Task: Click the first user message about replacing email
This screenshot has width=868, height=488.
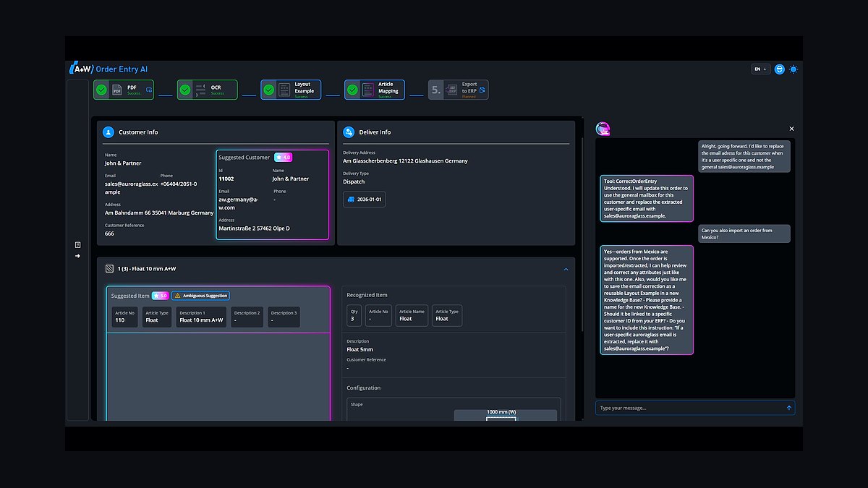Action: click(744, 156)
